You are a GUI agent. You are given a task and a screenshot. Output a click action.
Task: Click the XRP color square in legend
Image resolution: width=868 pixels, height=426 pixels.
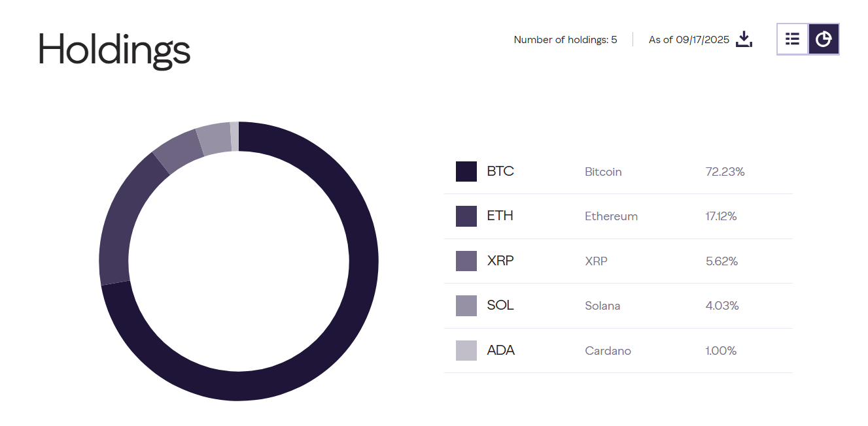click(466, 261)
